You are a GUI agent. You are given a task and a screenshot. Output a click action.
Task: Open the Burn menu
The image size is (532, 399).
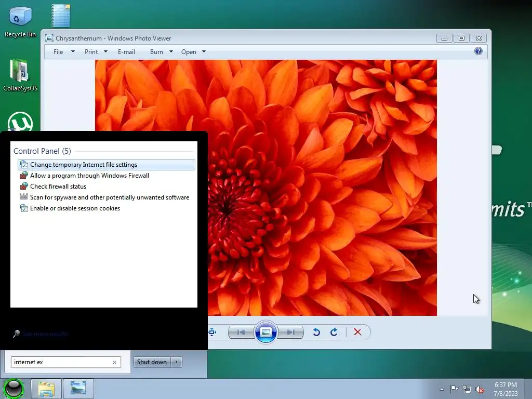(156, 52)
